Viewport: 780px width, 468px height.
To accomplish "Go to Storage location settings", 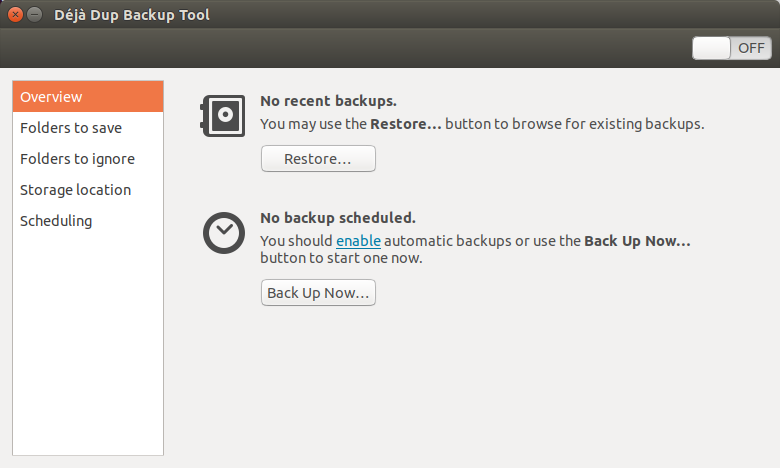I will (x=88, y=190).
